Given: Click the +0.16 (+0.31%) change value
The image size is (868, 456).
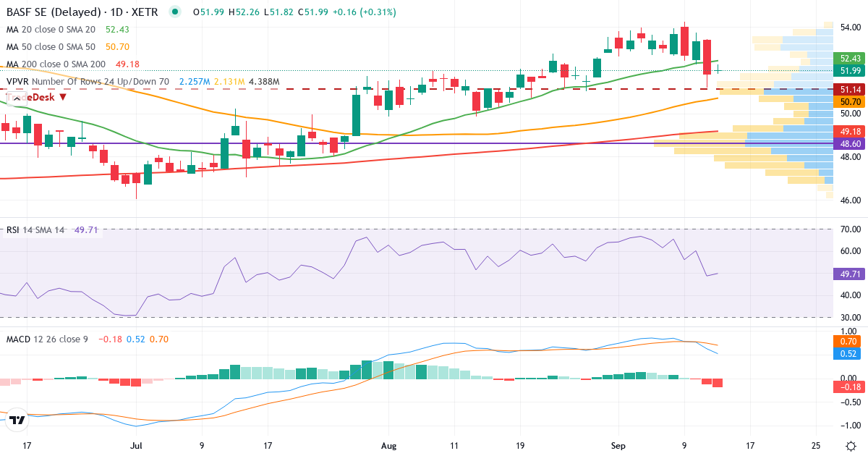Looking at the screenshot, I should pyautogui.click(x=366, y=12).
